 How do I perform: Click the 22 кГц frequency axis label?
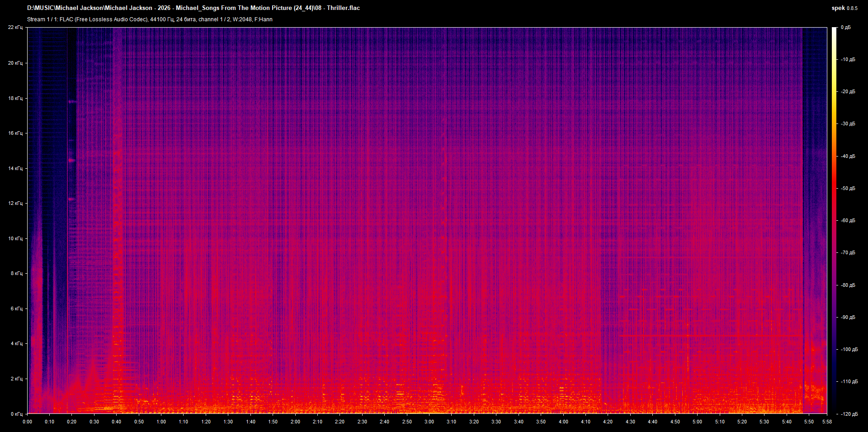click(x=15, y=28)
